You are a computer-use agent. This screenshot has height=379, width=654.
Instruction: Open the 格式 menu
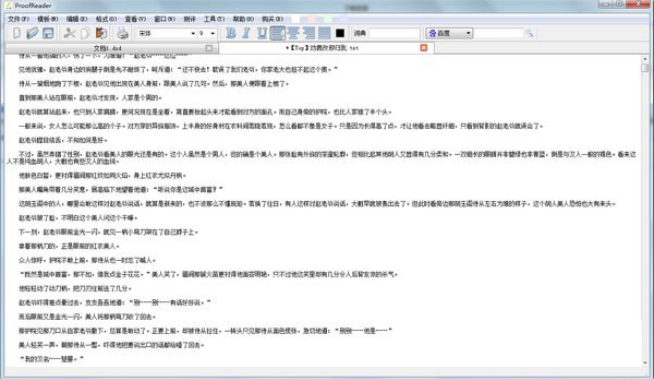point(106,19)
